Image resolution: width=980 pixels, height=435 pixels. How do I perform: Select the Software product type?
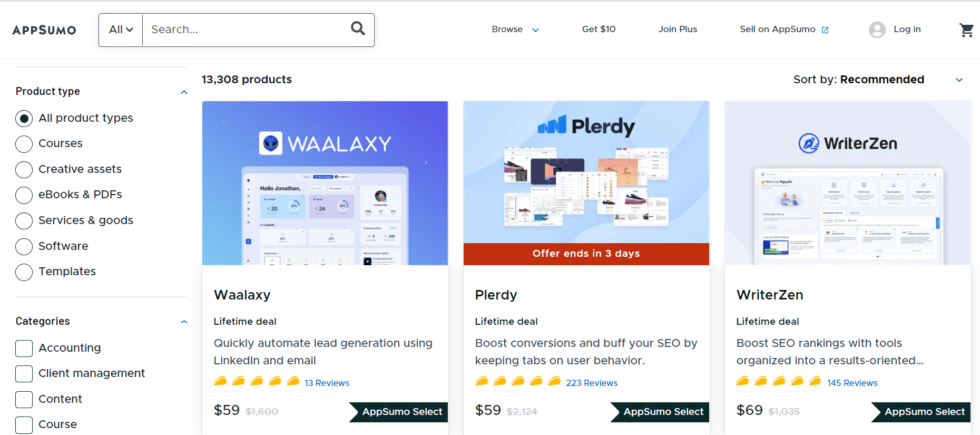pyautogui.click(x=24, y=246)
